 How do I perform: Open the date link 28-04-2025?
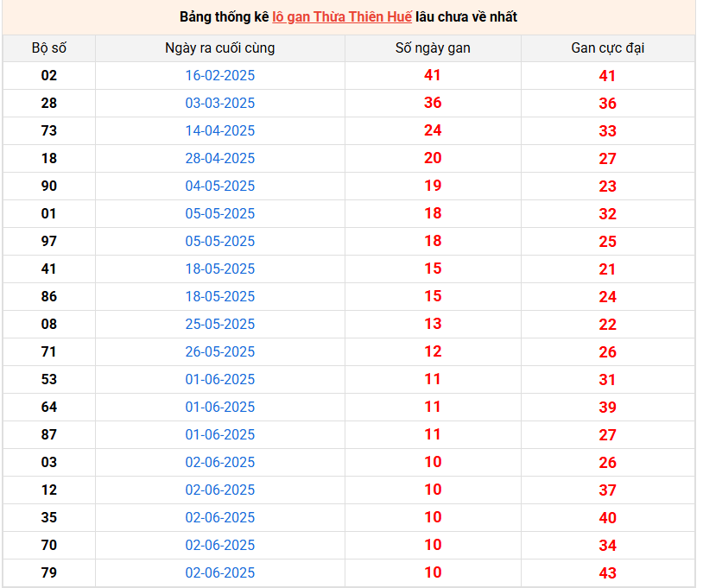point(220,159)
